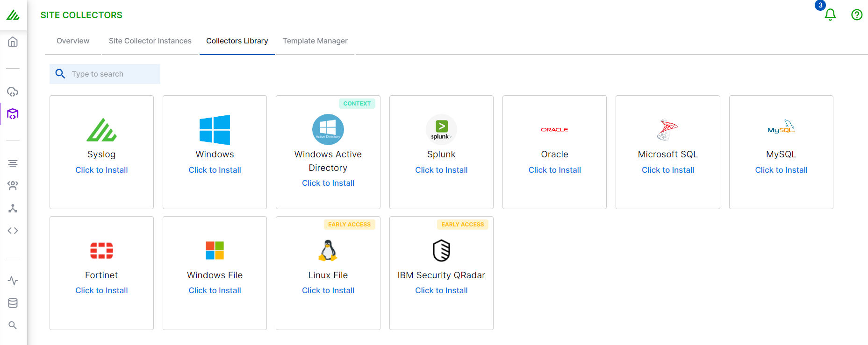Image resolution: width=868 pixels, height=345 pixels.
Task: Click Install link for Windows File
Action: 215,290
